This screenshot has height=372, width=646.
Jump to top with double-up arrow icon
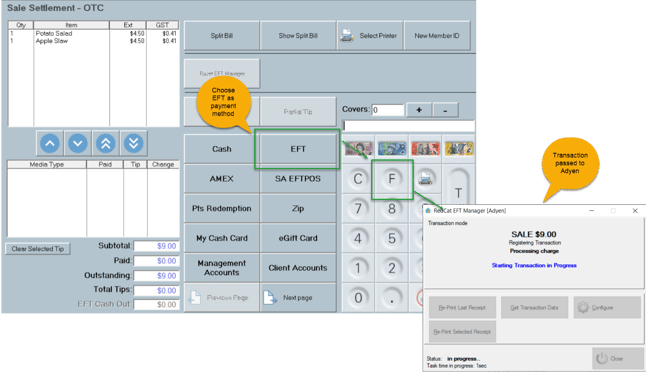tap(105, 143)
